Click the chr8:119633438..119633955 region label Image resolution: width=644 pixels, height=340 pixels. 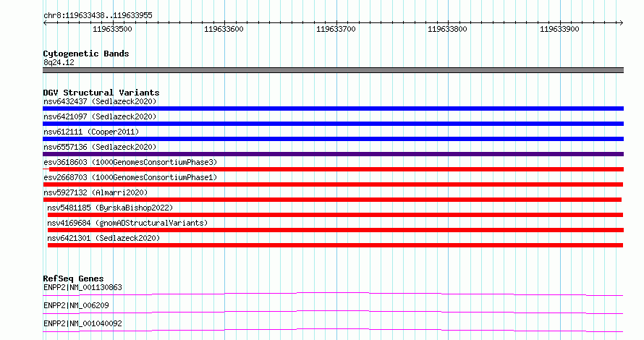click(98, 15)
